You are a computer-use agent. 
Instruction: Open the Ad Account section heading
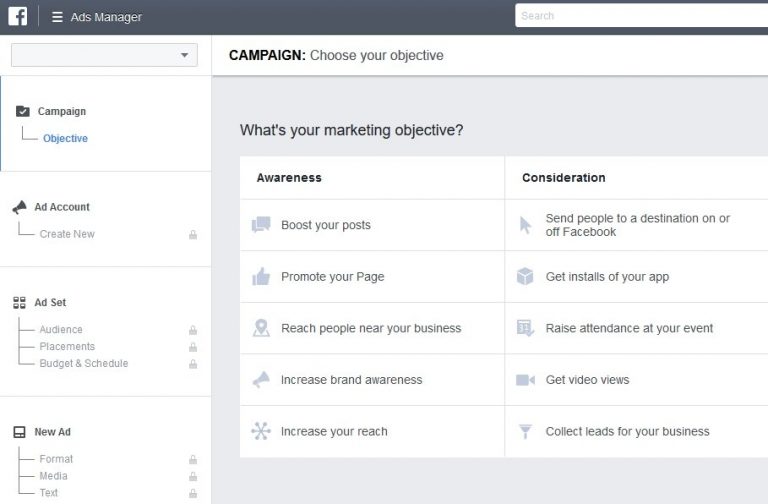point(62,207)
